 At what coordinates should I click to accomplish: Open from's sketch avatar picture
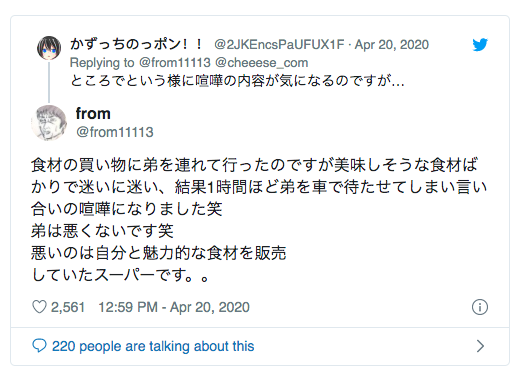[49, 123]
